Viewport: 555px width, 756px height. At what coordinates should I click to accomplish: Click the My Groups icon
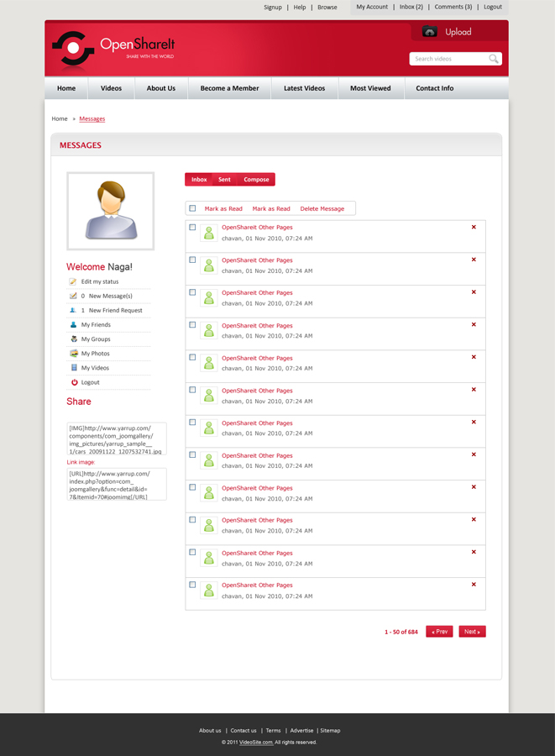[x=74, y=339]
